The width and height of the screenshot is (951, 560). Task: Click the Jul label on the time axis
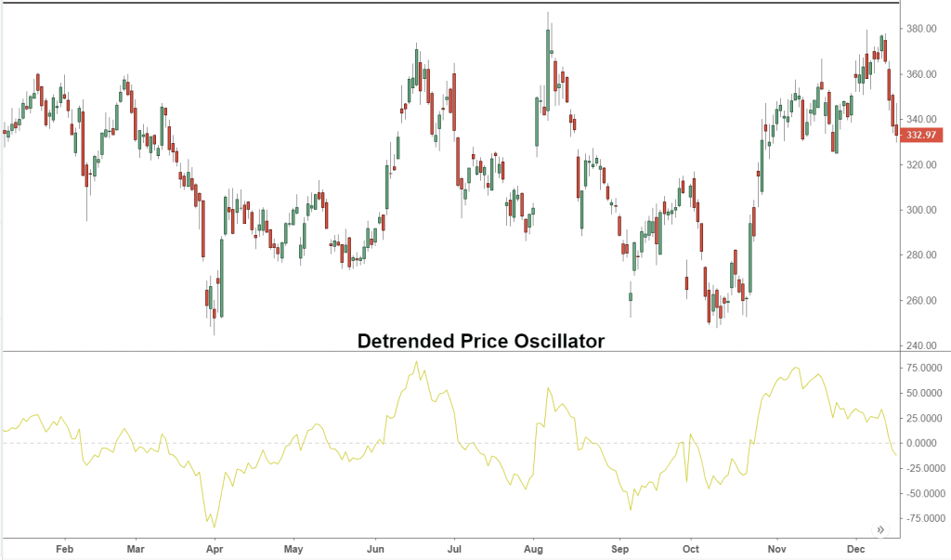point(453,549)
